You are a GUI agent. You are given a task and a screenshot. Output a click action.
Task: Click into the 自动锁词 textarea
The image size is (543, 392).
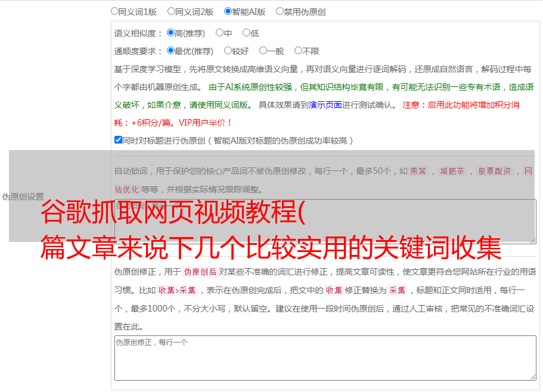tap(325, 222)
